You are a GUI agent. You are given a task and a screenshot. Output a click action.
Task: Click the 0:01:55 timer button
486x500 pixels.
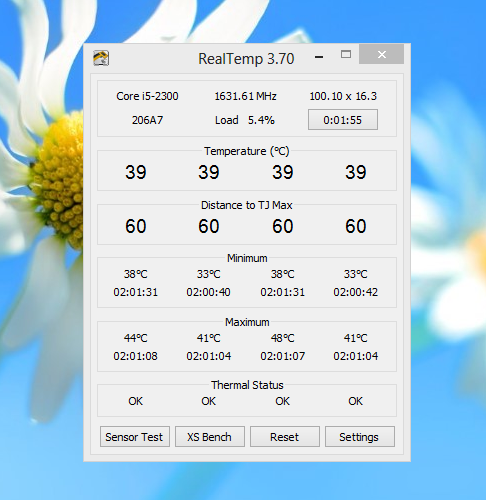click(343, 120)
